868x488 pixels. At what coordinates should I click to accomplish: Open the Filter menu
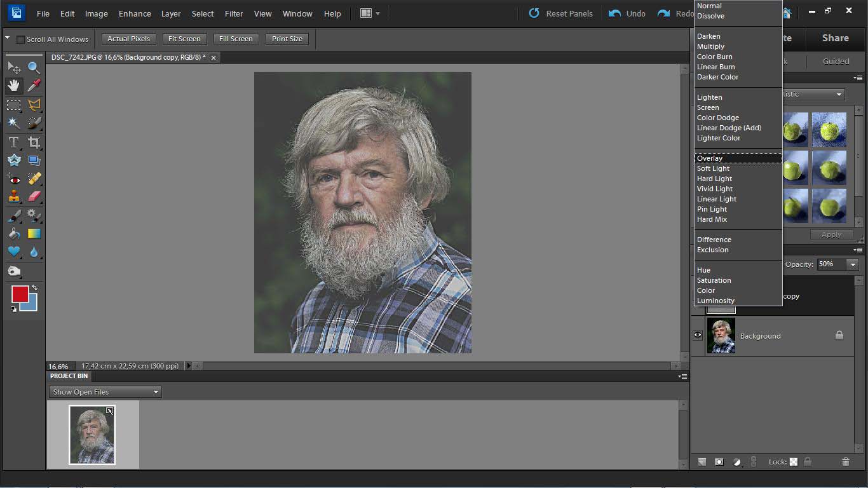click(233, 13)
